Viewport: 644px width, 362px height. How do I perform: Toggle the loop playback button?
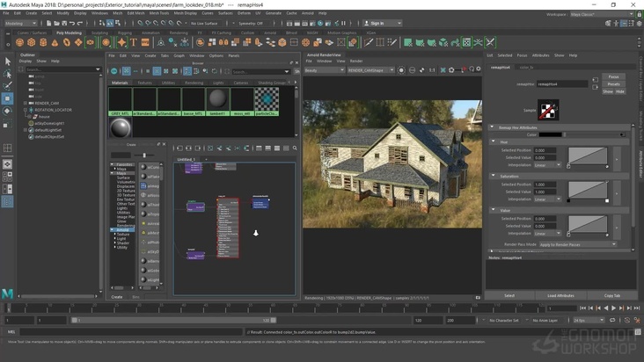[x=612, y=320]
